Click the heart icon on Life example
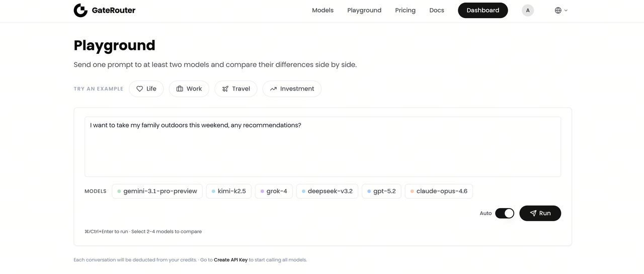Viewport: 644px width, 274px height. pyautogui.click(x=140, y=89)
